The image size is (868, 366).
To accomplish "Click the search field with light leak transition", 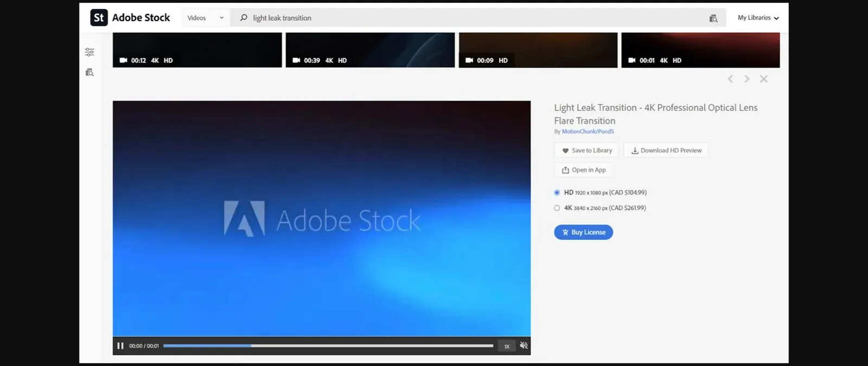I will (472, 18).
